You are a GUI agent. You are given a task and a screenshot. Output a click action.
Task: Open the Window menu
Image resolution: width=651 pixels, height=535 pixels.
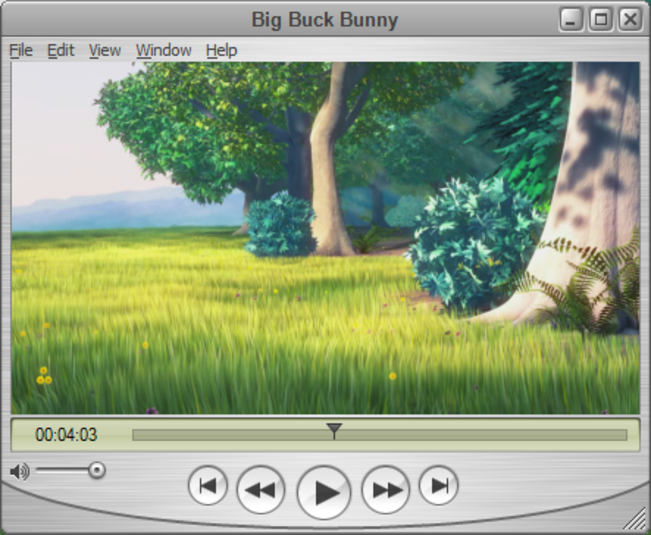164,50
